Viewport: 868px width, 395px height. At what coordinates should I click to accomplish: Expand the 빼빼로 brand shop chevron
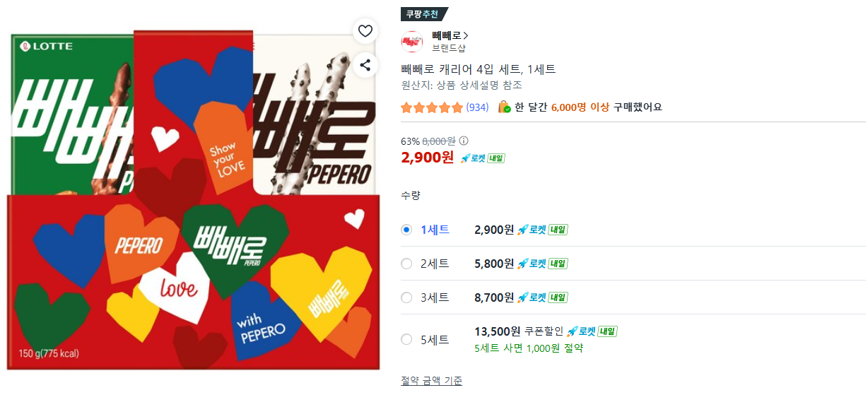466,35
